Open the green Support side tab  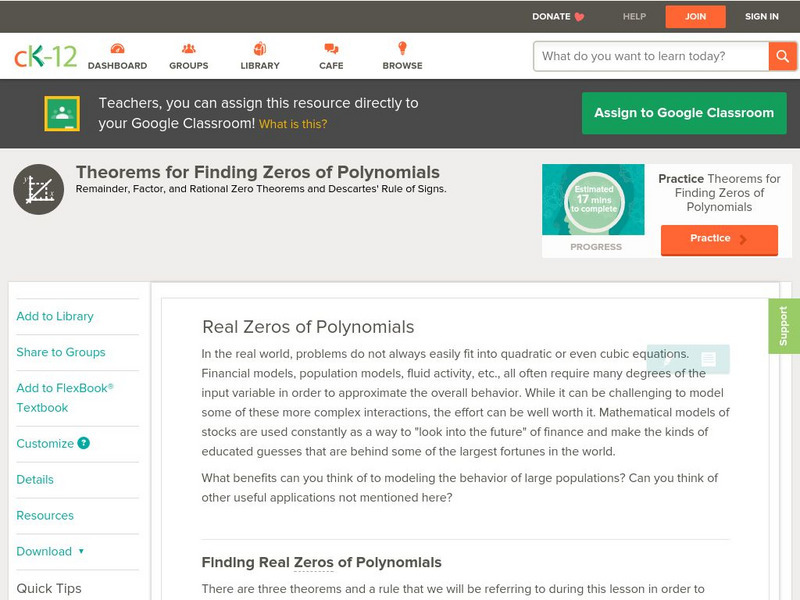784,326
